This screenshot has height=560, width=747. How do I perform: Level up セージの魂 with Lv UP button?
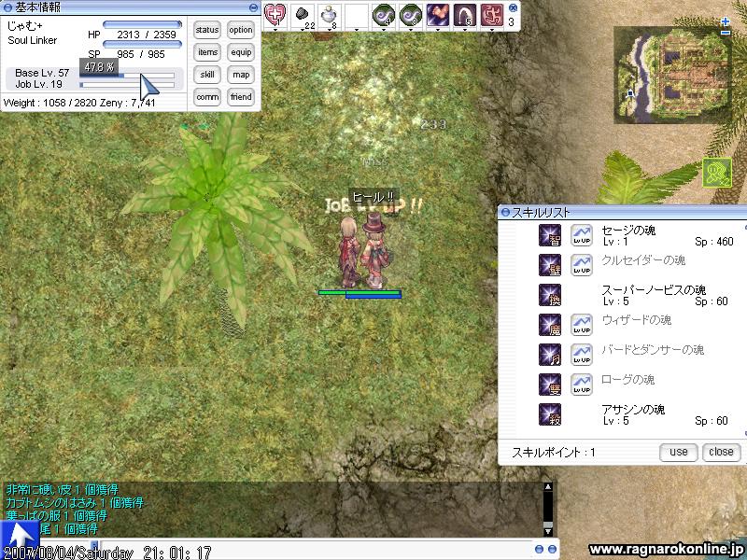click(582, 235)
